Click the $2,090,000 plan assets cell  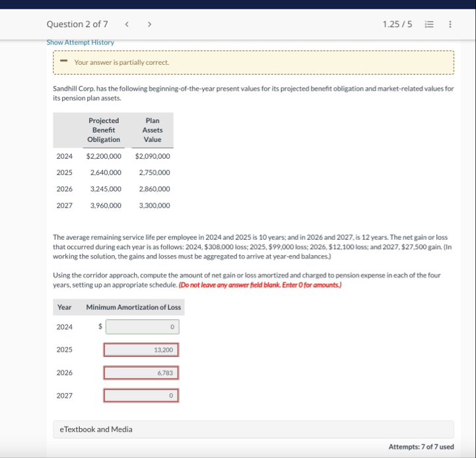click(x=153, y=156)
